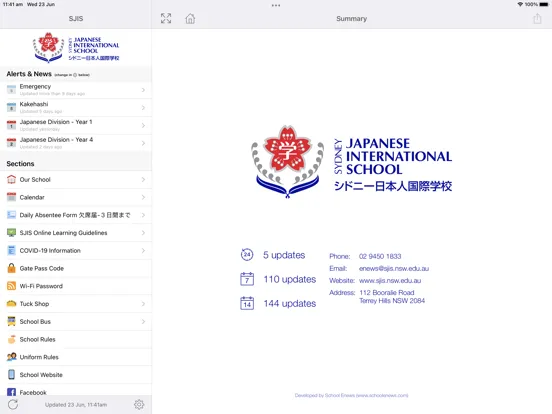Viewport: 552px width, 414px height.
Task: Click the COVID-19 Information document icon
Action: [x=11, y=250]
